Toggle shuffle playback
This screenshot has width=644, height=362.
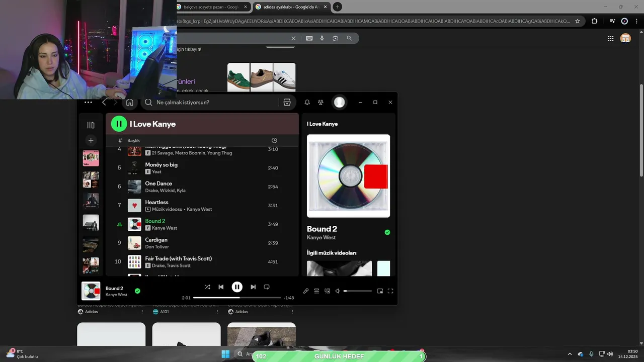pyautogui.click(x=207, y=287)
